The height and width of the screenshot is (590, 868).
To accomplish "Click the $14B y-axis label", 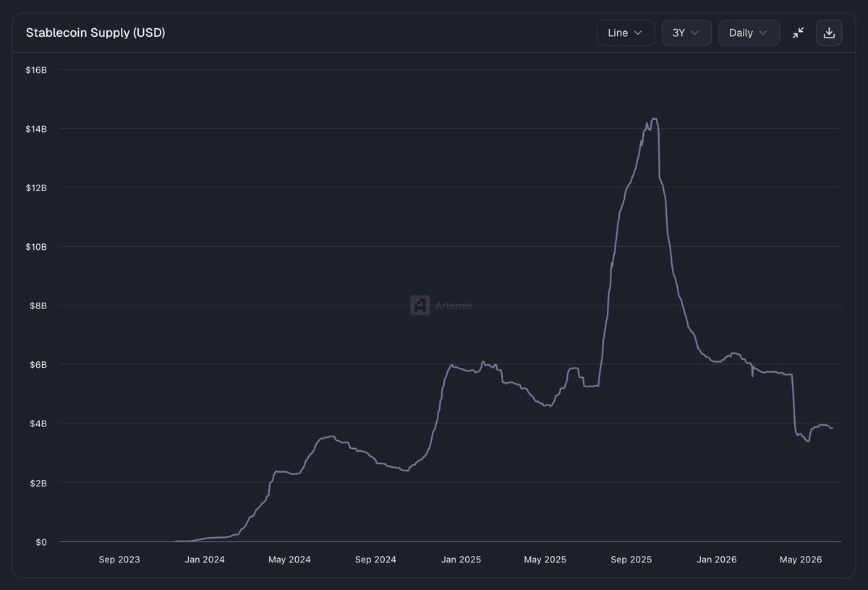I will point(38,129).
